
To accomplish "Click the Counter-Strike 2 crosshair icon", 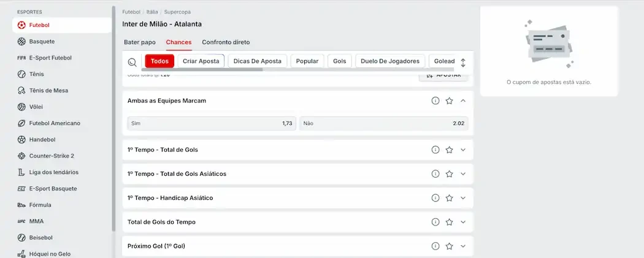I will (x=21, y=156).
